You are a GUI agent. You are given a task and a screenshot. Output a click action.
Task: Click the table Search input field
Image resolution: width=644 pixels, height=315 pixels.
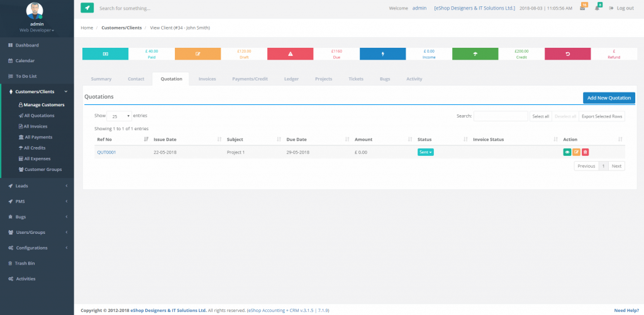click(x=501, y=116)
